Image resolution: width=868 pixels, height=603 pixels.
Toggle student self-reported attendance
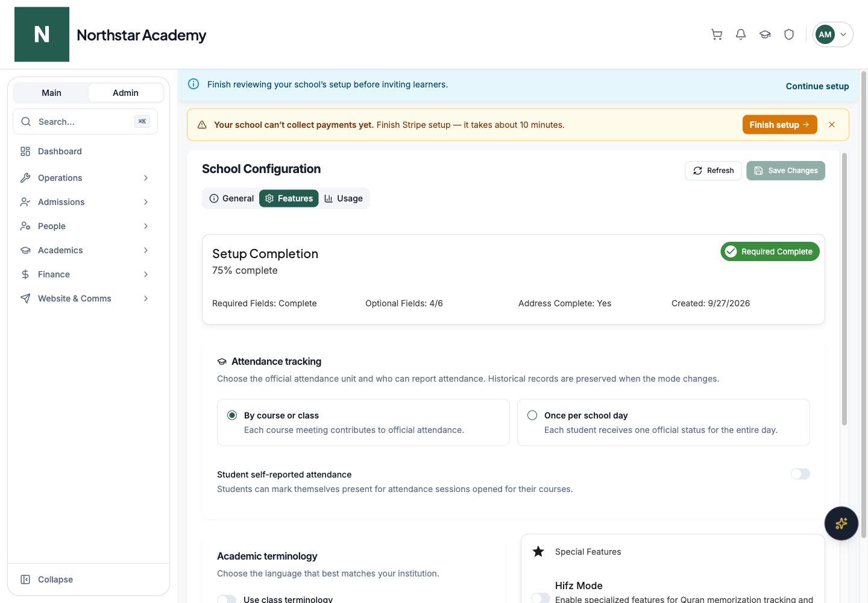tap(800, 474)
